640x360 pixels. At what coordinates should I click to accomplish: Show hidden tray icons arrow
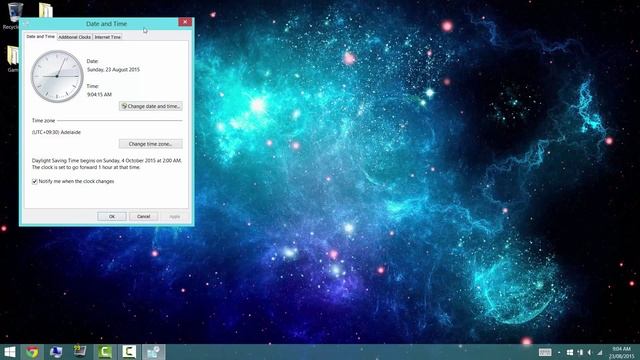pos(559,352)
